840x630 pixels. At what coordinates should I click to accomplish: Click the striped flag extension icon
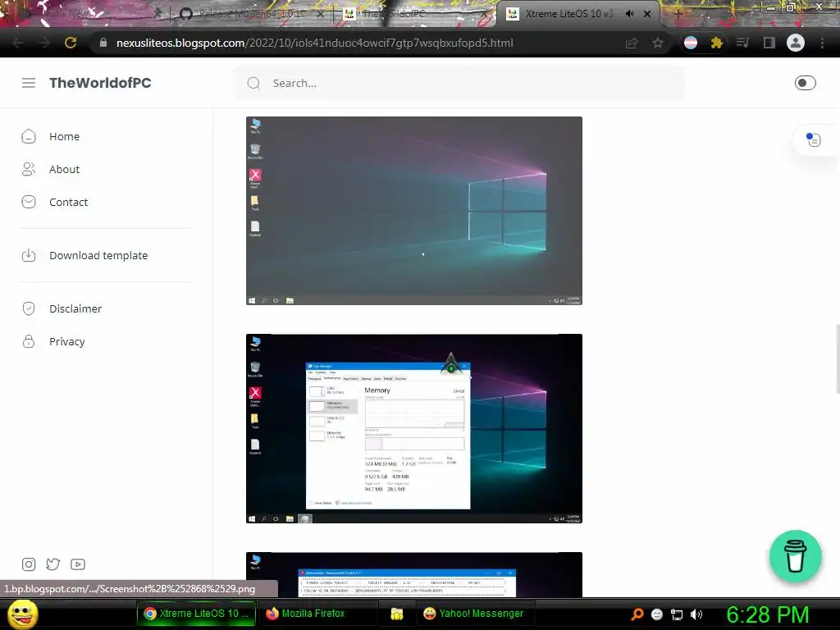[691, 43]
